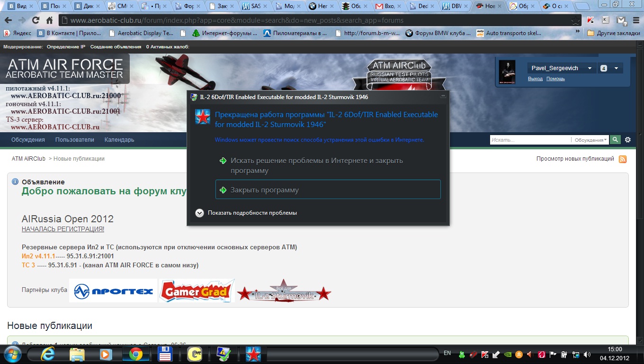
Task: Click the Выход logout link
Action: pos(535,79)
